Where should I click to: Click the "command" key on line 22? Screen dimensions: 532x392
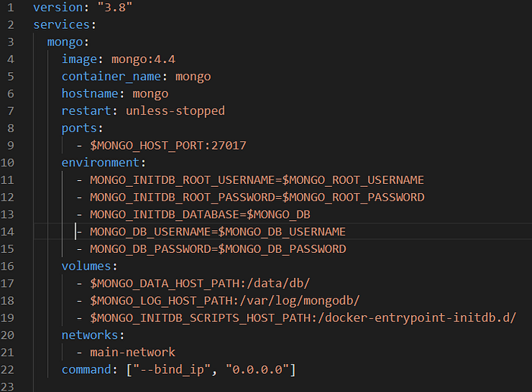click(x=86, y=370)
